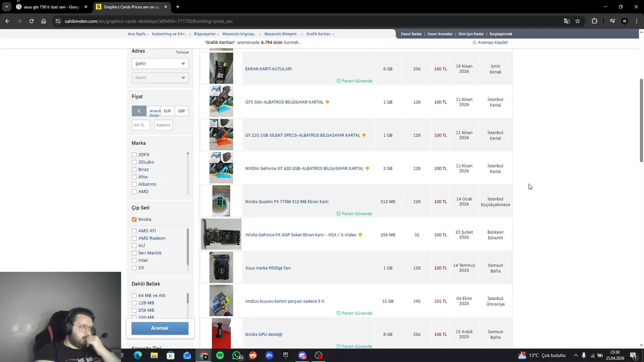The width and height of the screenshot is (644, 362).
Task: Open Chrome extensions puzzle icon
Action: pos(595,21)
